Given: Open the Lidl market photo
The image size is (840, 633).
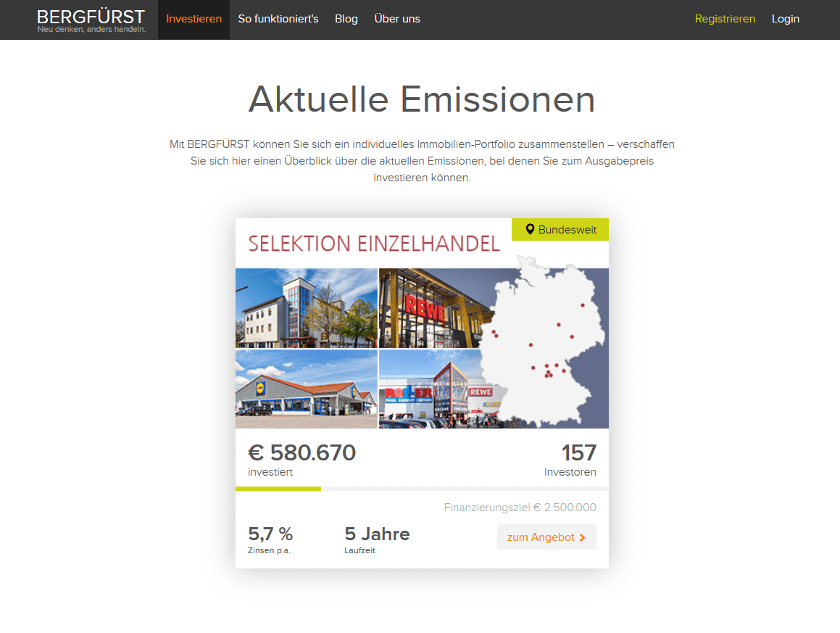Looking at the screenshot, I should tap(307, 389).
